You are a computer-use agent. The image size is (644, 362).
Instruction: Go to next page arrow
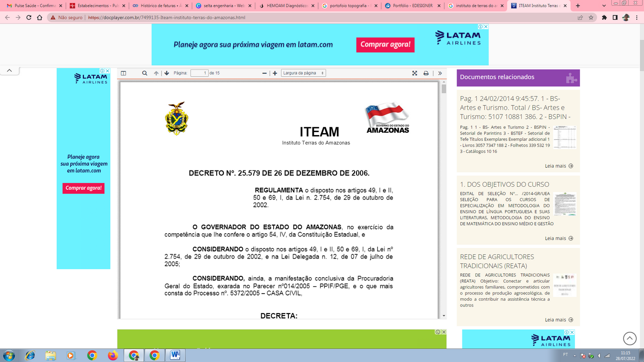(x=167, y=73)
